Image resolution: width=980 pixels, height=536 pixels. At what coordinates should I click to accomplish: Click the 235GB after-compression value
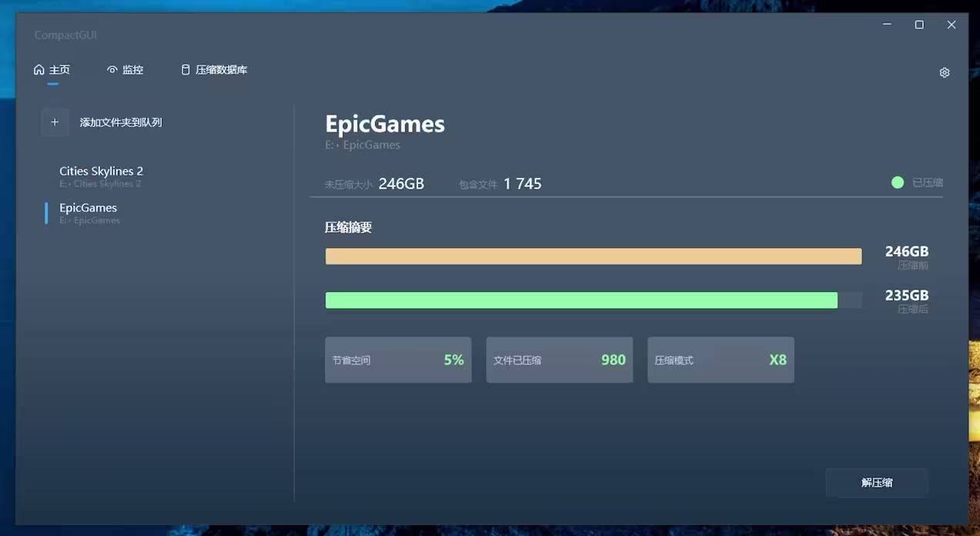(x=907, y=295)
